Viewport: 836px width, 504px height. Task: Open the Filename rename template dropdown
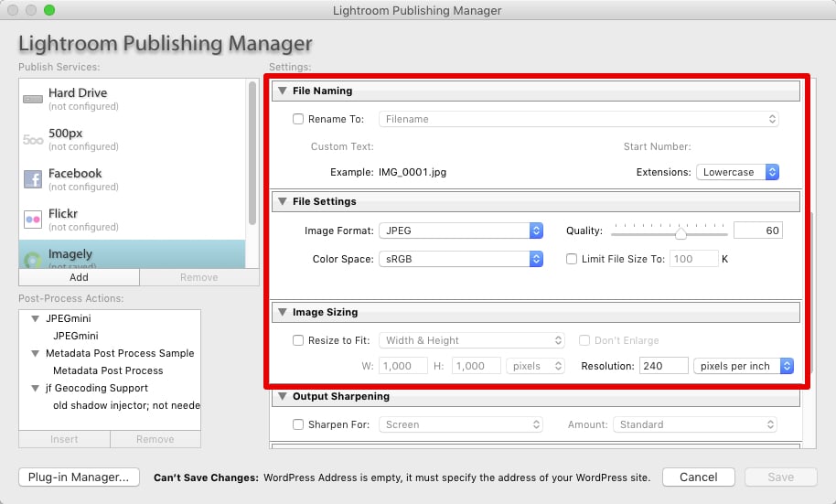[578, 119]
